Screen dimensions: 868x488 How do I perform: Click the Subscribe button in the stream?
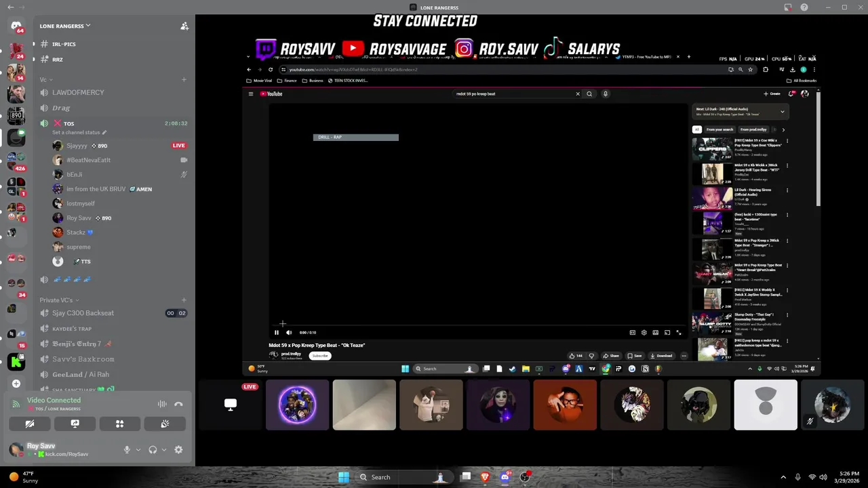point(320,356)
